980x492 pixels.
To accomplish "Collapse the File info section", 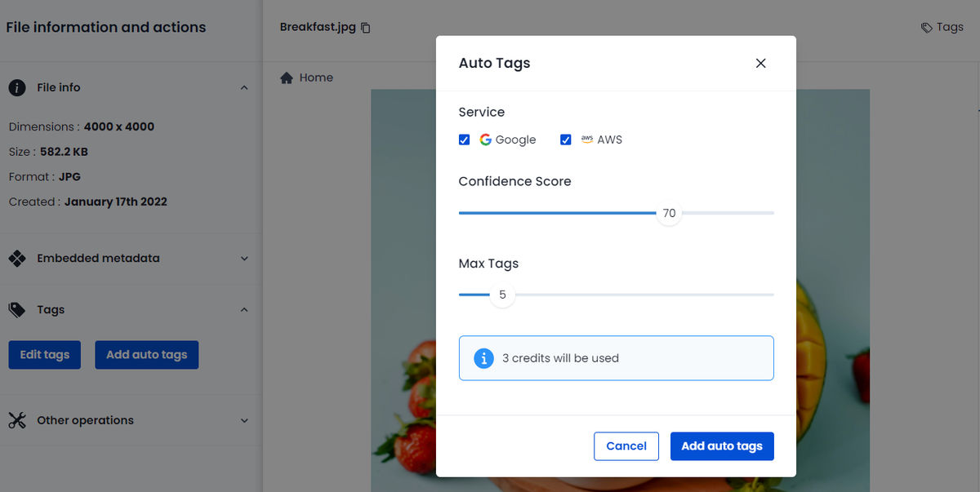I will 243,87.
